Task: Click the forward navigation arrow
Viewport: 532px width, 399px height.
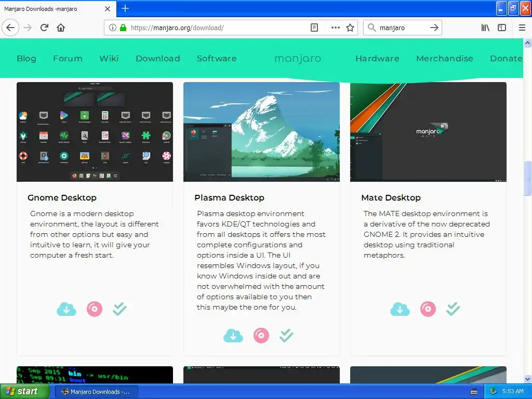Action: coord(28,28)
